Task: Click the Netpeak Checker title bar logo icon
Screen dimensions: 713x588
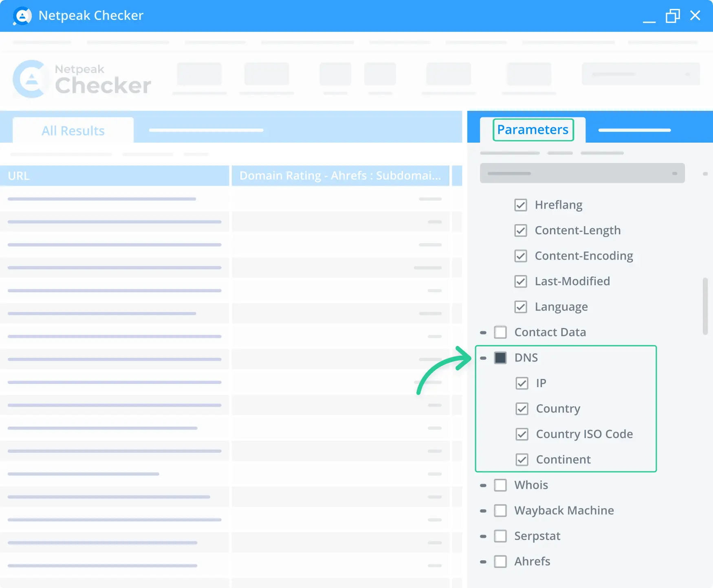Action: pos(22,16)
